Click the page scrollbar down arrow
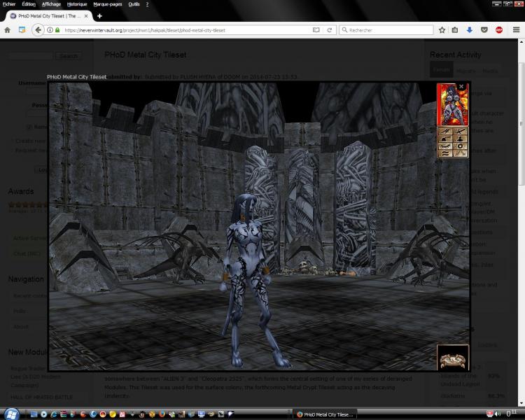Screen dimensions: 525x420 (521, 403)
